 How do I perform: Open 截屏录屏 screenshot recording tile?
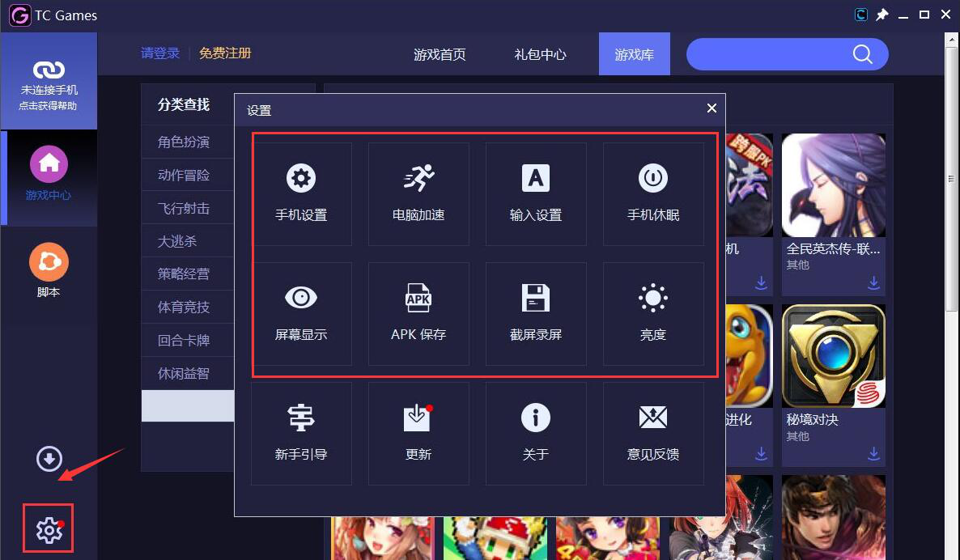pyautogui.click(x=536, y=314)
